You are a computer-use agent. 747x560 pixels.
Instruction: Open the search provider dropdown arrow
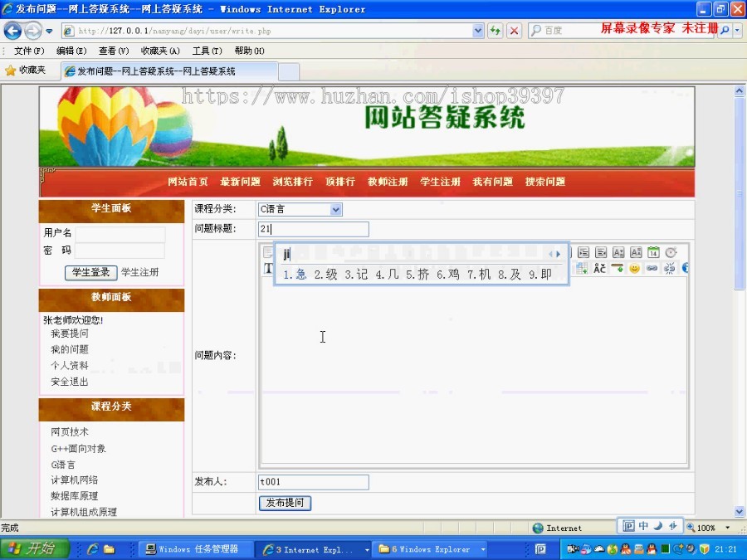737,31
